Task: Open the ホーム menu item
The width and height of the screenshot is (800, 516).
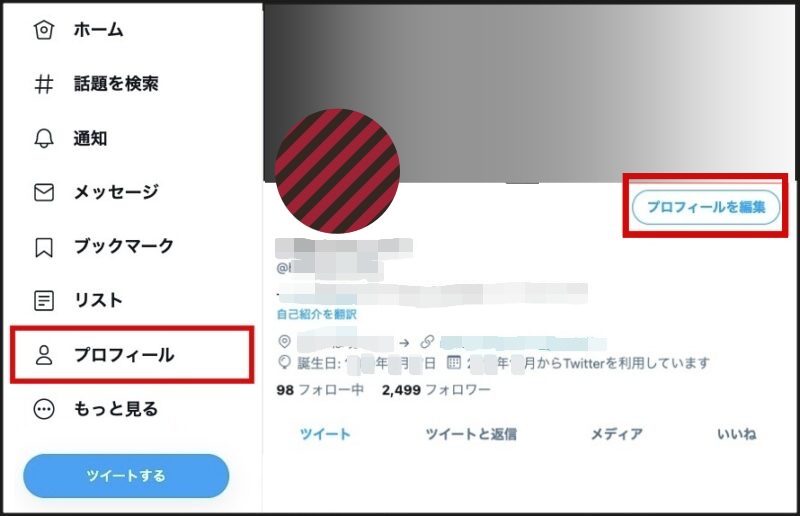Action: (98, 30)
